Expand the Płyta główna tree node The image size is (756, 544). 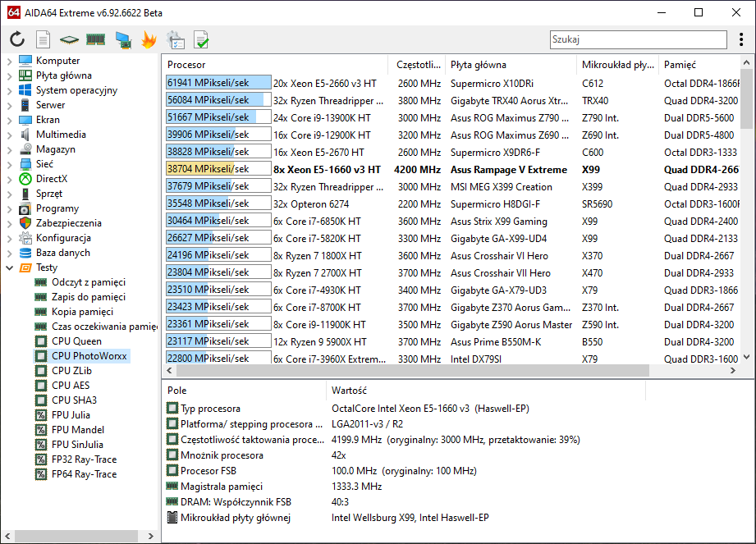tap(9, 75)
